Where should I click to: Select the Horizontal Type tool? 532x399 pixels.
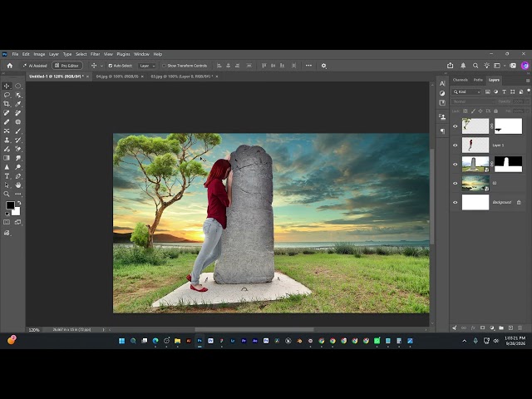(x=7, y=176)
